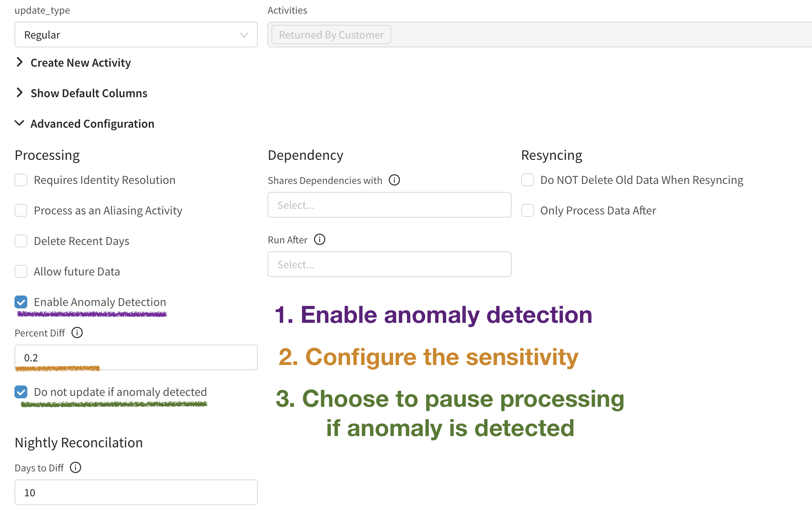Click info icon beside Run After label
The image size is (812, 526).
tap(320, 239)
